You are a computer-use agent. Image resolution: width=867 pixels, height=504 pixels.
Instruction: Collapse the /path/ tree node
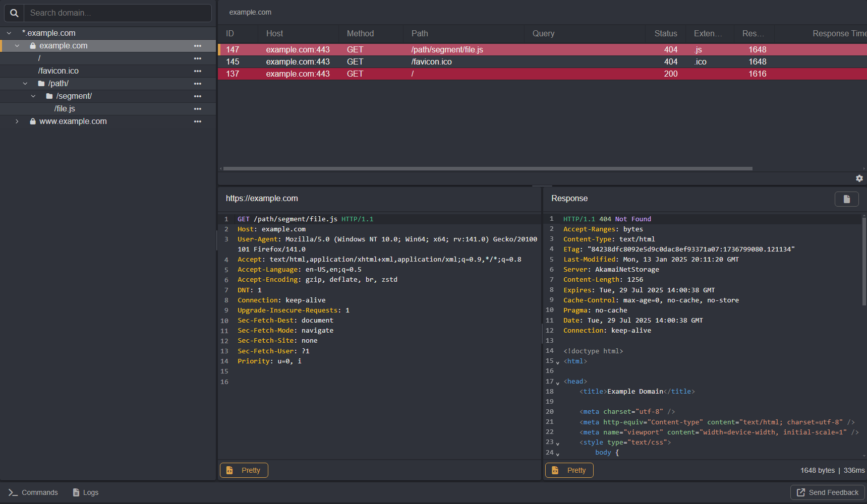click(x=25, y=83)
